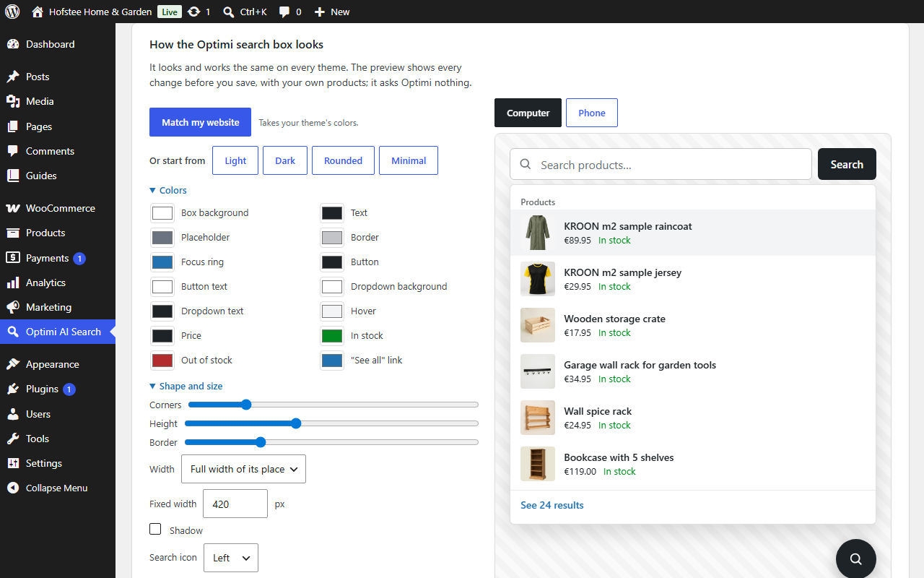Open the Out of stock color swatch
This screenshot has height=578, width=924.
(162, 361)
